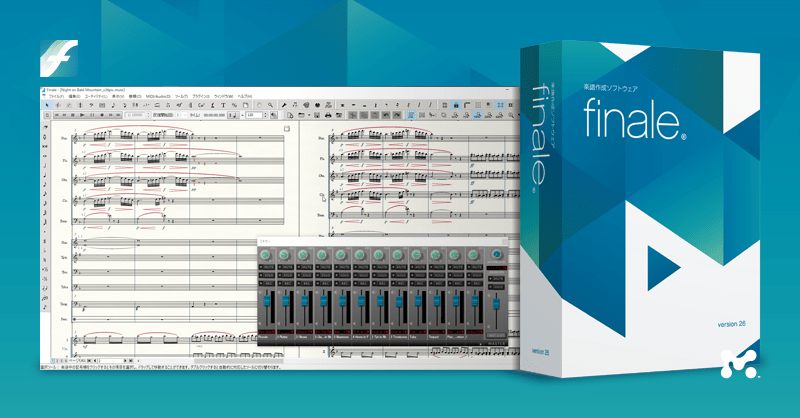Mute the Flutes channel in Mixer
The height and width of the screenshot is (418, 800).
click(x=286, y=267)
